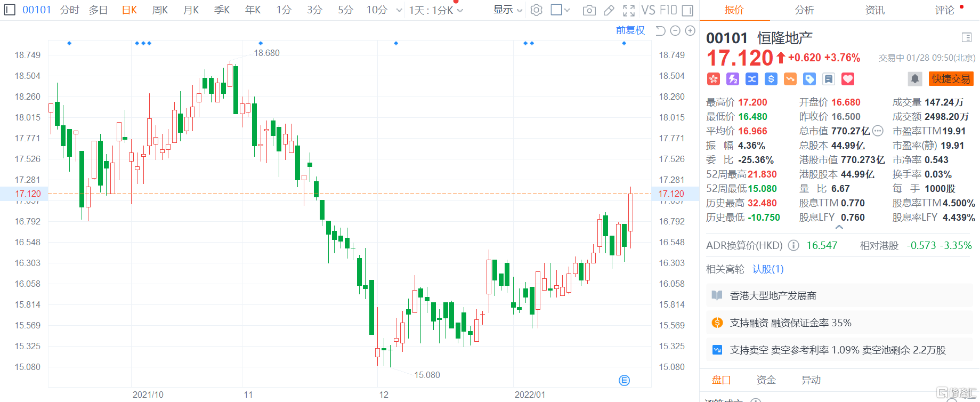
Task: Toggle the right quote panel
Action: (688, 10)
